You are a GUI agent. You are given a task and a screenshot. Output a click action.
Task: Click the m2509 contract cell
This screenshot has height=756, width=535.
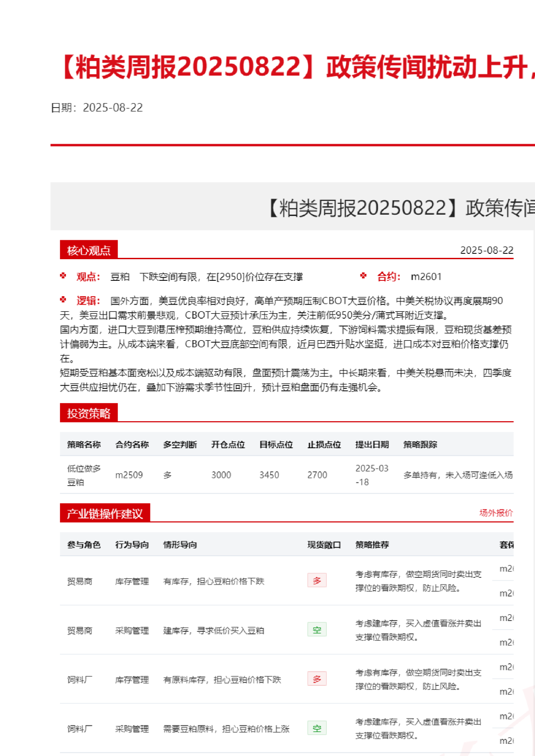(x=129, y=475)
